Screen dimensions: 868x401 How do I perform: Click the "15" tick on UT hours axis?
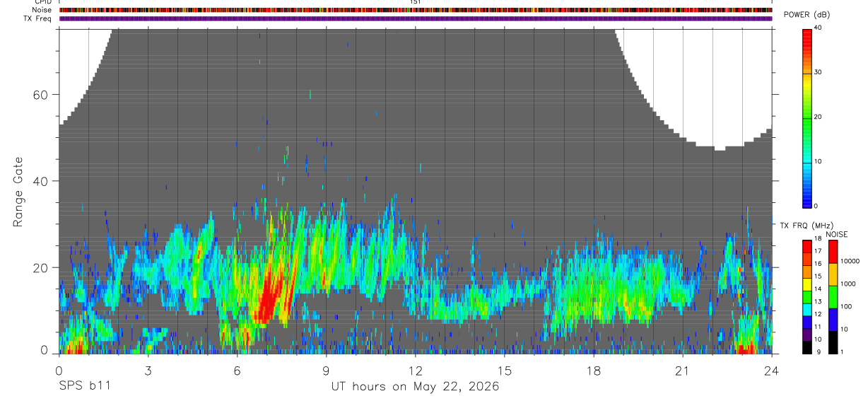tap(505, 371)
